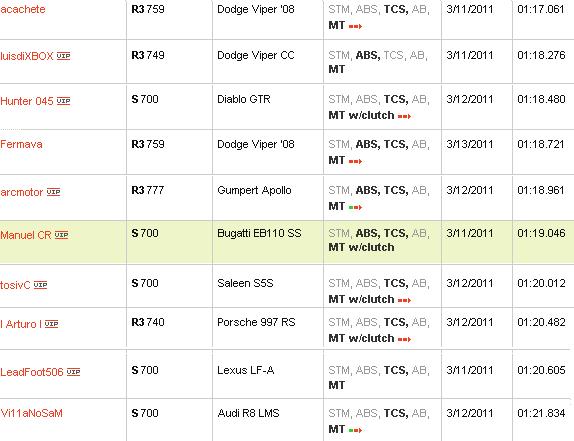Open Fermava's profile link

21,144
